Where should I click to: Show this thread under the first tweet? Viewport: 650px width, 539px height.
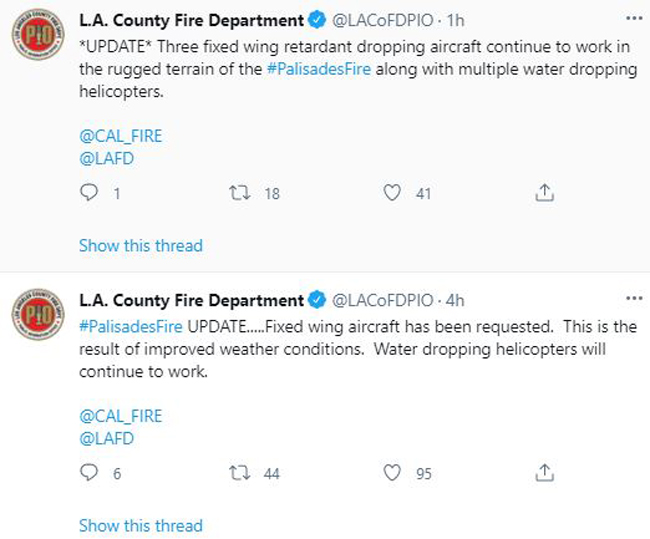[141, 245]
